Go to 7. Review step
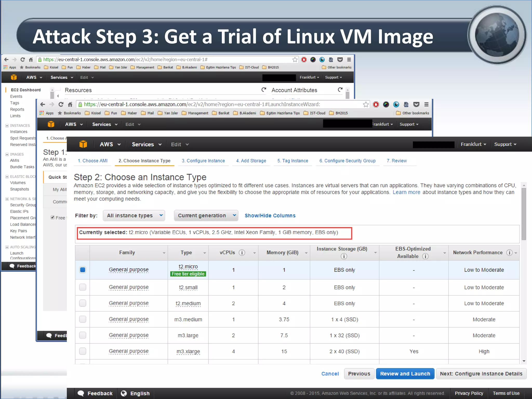The height and width of the screenshot is (399, 532). 397,161
